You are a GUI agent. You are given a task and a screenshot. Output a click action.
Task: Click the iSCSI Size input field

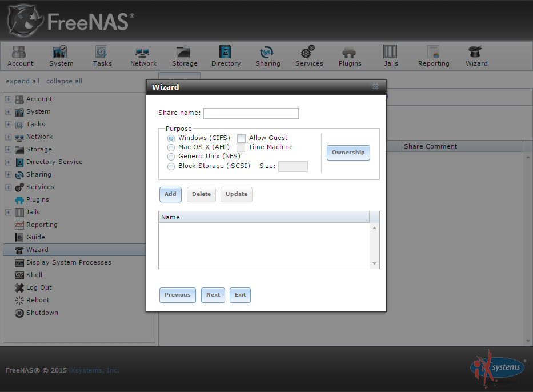click(293, 167)
